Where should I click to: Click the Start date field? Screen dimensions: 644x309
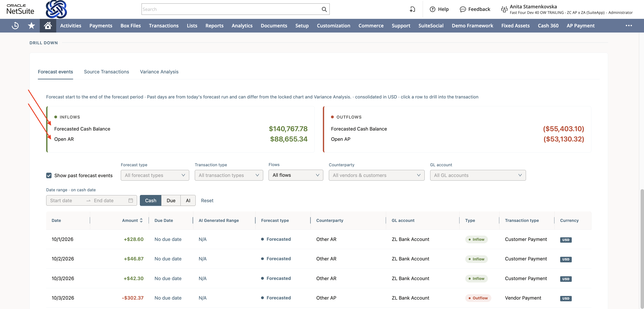point(66,201)
